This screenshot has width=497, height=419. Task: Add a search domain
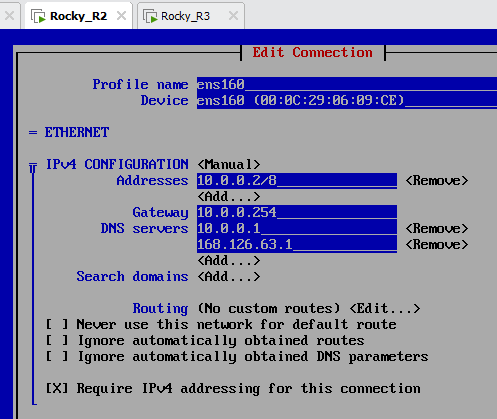229,276
